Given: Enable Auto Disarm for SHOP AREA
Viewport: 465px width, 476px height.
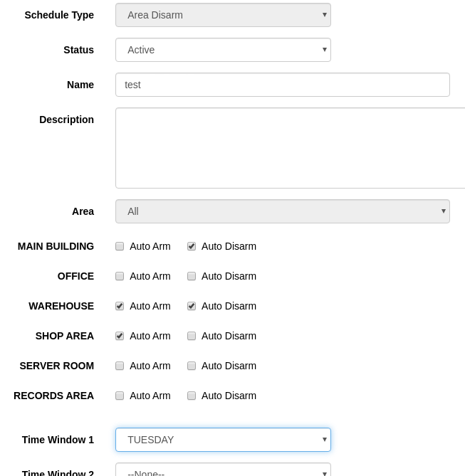Looking at the screenshot, I should 192,336.
